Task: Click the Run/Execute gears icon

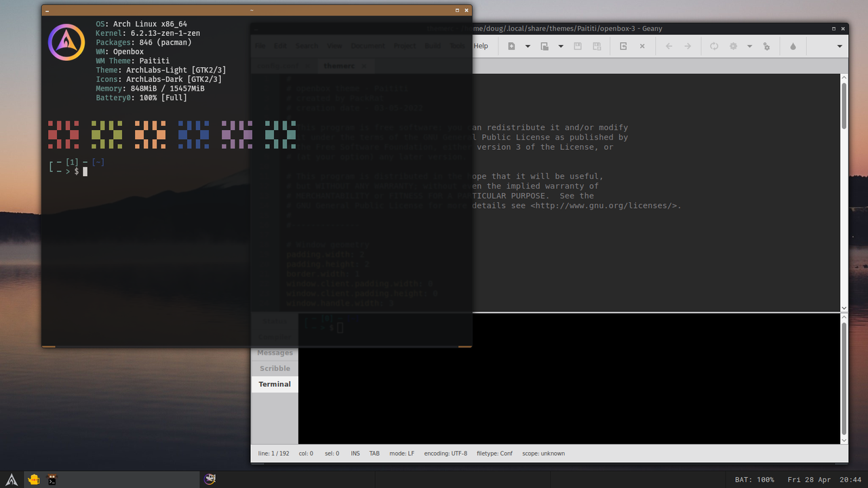Action: (x=766, y=46)
